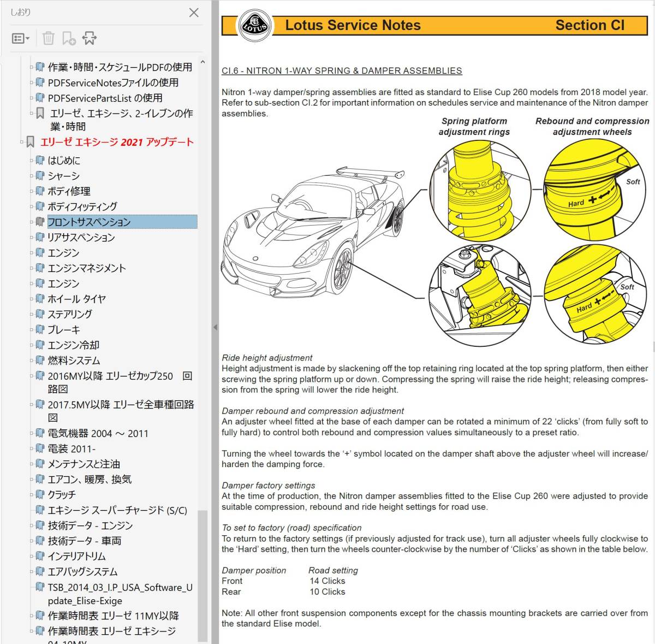The image size is (655, 644).
Task: Collapse the navigation pane with divider arrow
Action: pyautogui.click(x=215, y=327)
